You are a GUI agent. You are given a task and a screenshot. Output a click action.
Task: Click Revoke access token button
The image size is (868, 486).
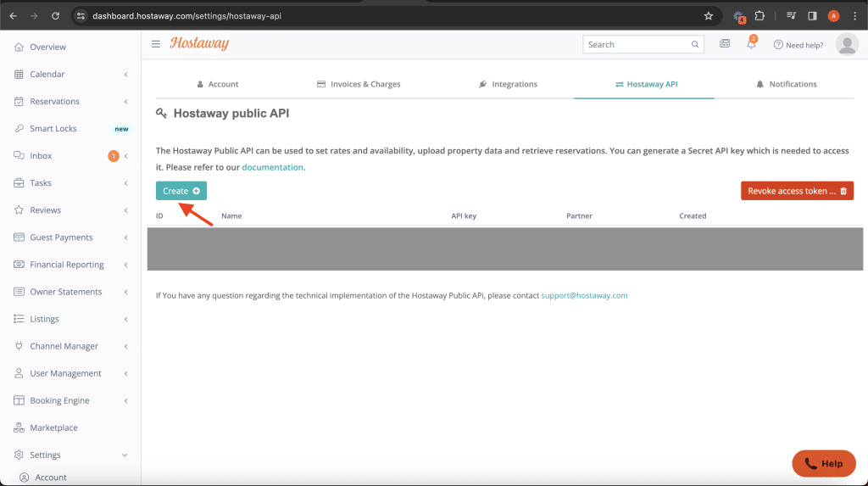(x=797, y=191)
